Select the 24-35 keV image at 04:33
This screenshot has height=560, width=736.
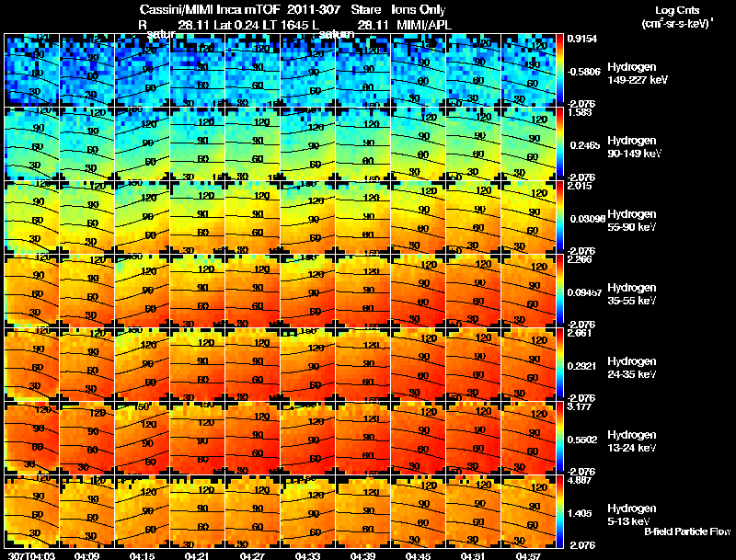coord(308,365)
